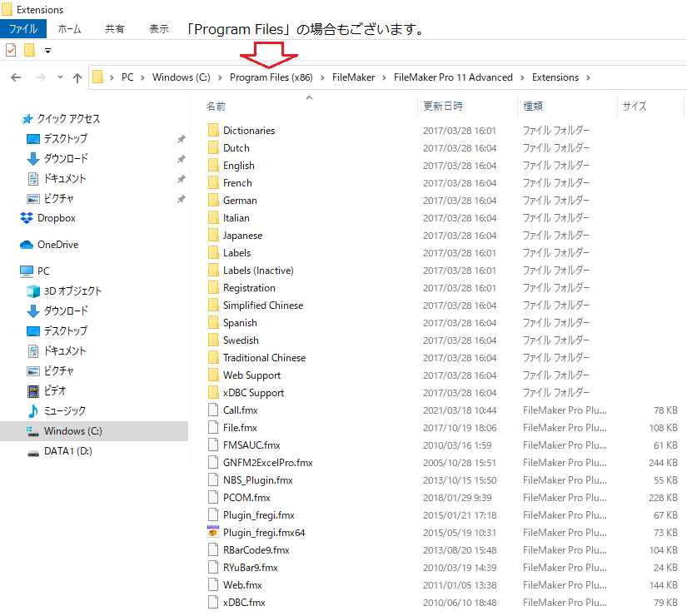
Task: Click the up arrow navigation button
Action: point(77,77)
